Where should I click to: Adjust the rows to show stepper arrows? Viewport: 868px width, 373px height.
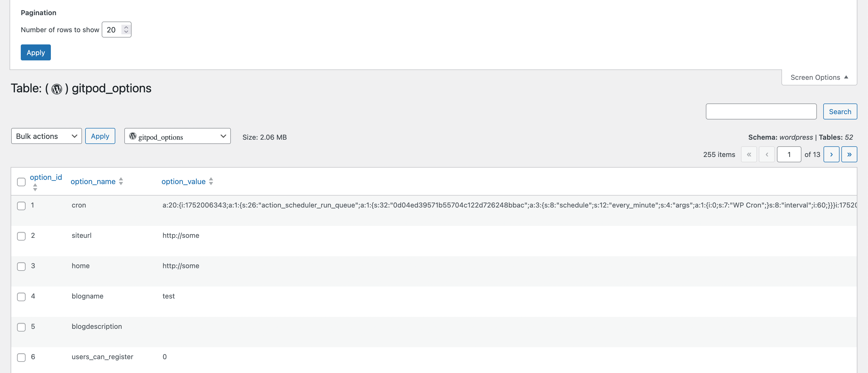(126, 30)
